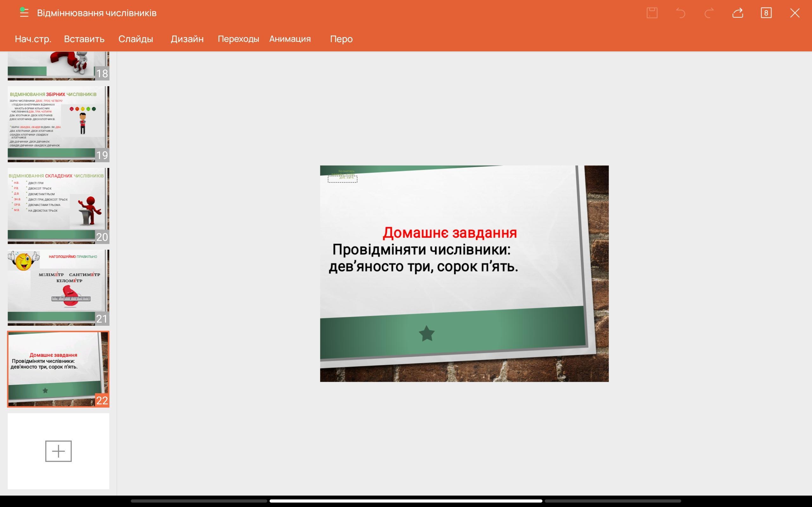Switch to the Переходы tab
This screenshot has height=507, width=812.
pyautogui.click(x=238, y=39)
